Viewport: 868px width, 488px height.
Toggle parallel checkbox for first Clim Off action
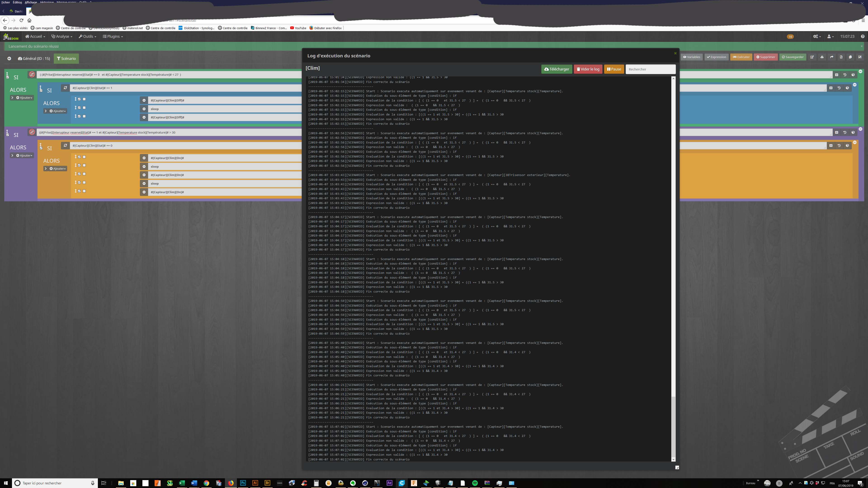click(84, 99)
